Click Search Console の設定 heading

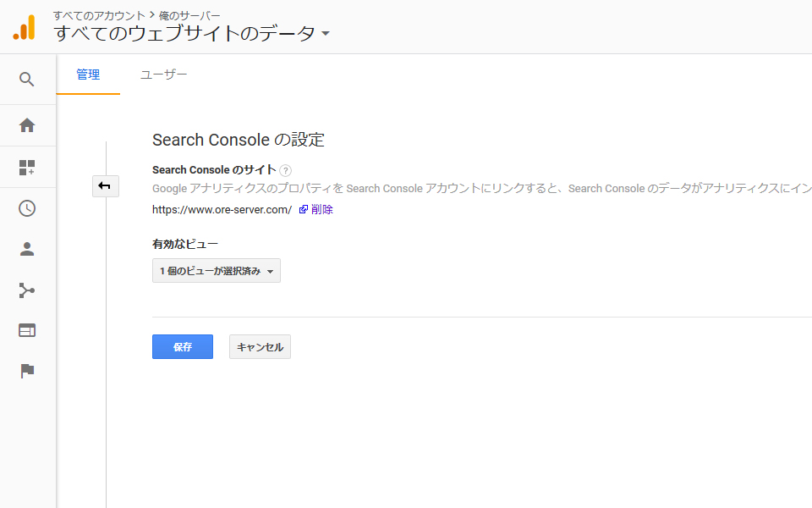click(239, 140)
